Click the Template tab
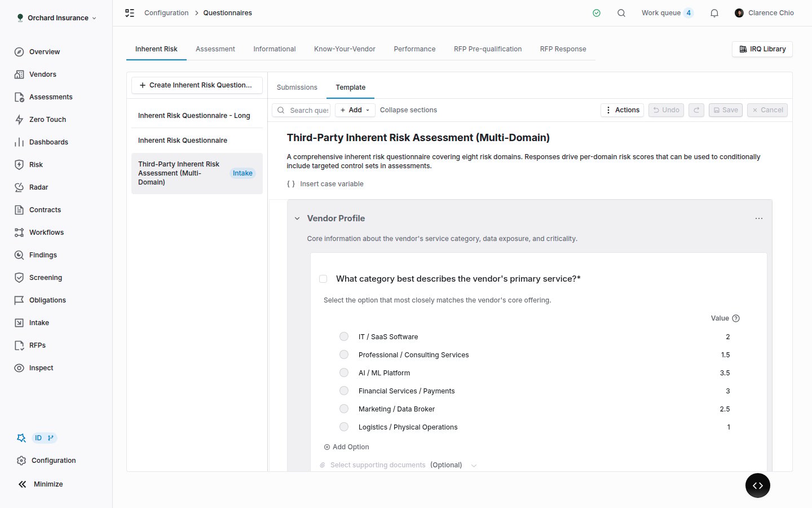 pos(351,87)
